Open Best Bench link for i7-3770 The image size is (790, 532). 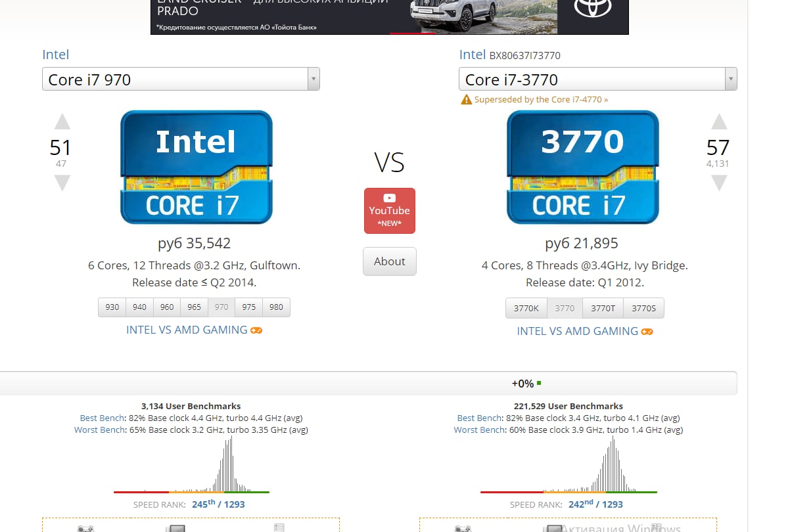[480, 418]
